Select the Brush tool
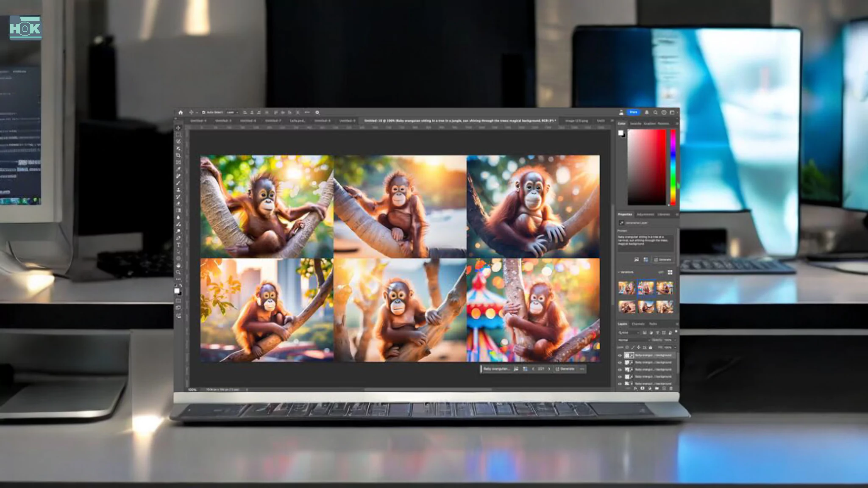The width and height of the screenshot is (868, 488). click(x=178, y=183)
